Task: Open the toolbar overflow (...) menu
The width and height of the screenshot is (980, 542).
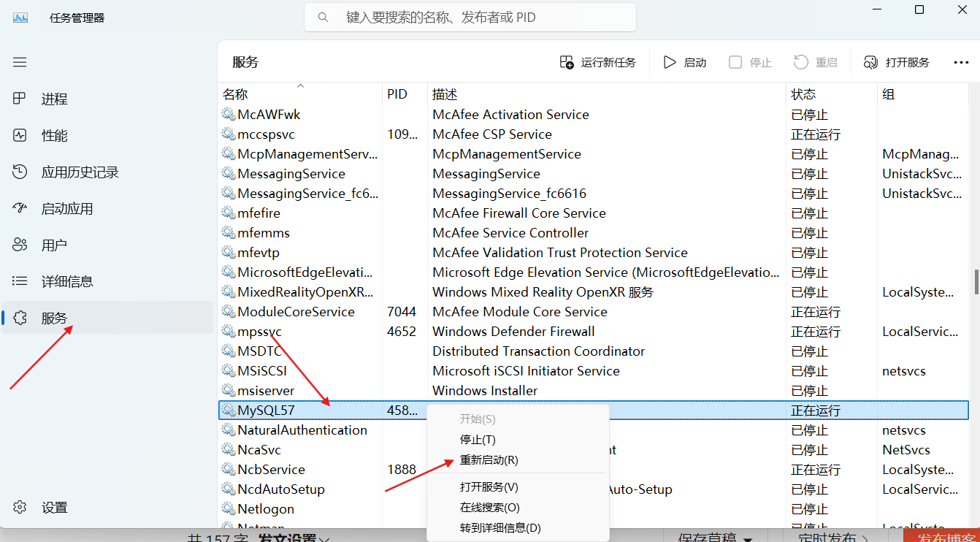Action: [x=961, y=62]
